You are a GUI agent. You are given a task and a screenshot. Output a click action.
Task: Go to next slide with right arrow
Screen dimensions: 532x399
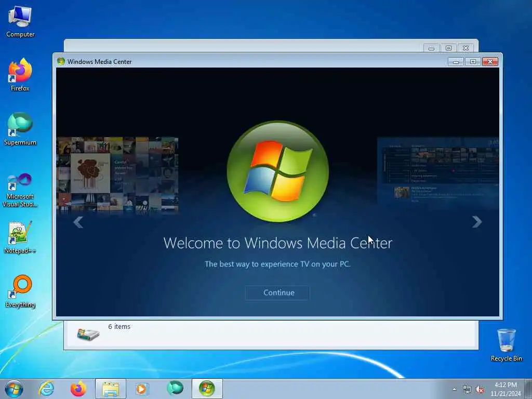tap(477, 222)
